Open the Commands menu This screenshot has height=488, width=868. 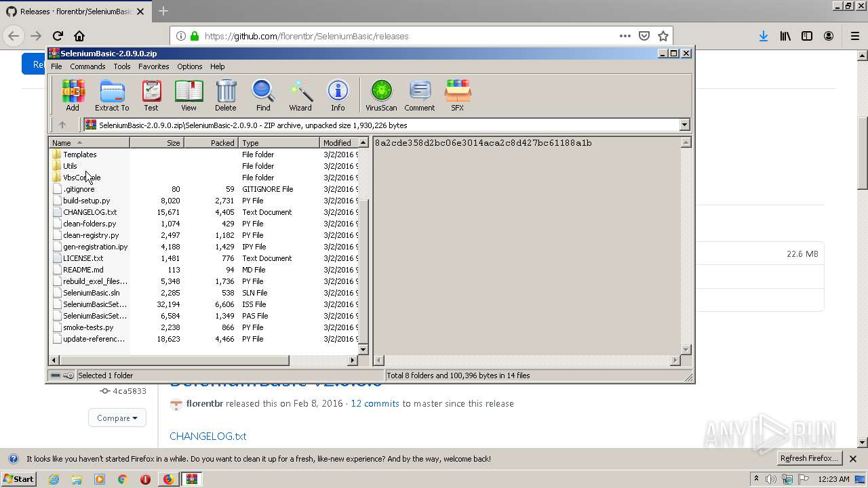coord(87,66)
